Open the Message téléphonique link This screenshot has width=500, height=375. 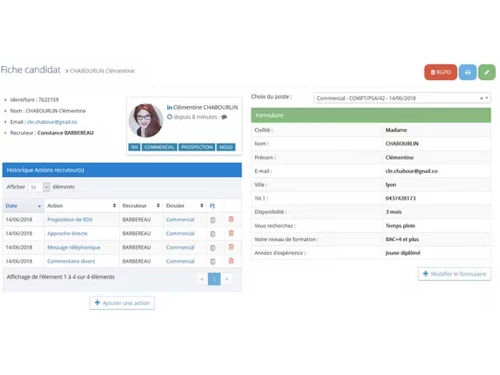(x=74, y=247)
